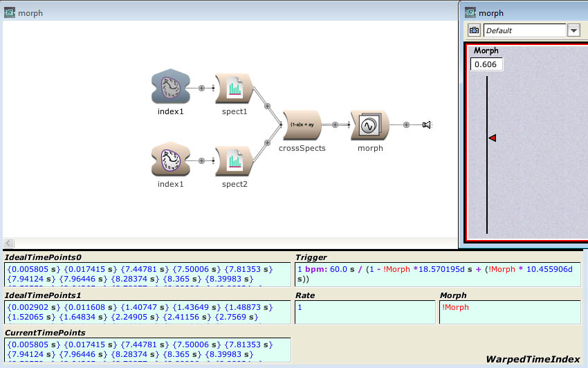The width and height of the screenshot is (588, 368).
Task: Click plus node between crossSpects and morph
Action: (335, 125)
